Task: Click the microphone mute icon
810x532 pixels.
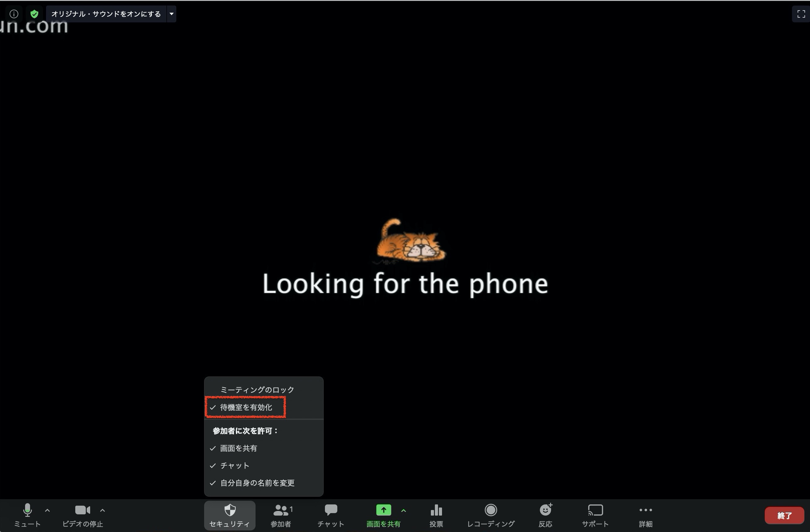Action: click(x=27, y=510)
